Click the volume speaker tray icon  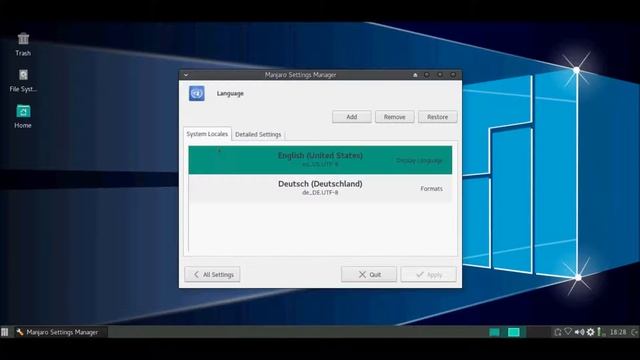coord(579,332)
